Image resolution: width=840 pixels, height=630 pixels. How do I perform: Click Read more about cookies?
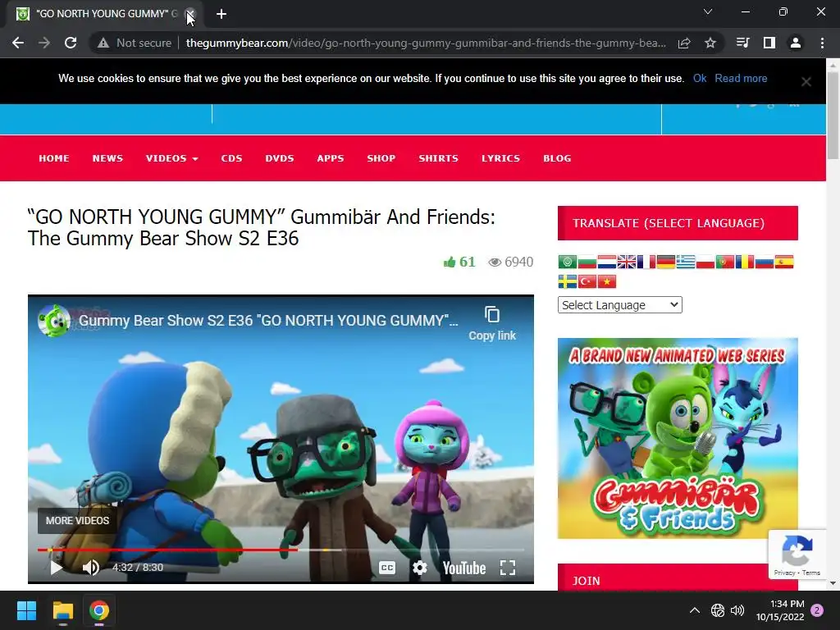point(741,78)
